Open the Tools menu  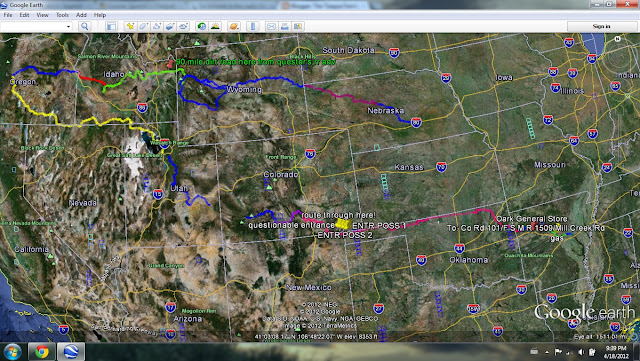pos(62,15)
